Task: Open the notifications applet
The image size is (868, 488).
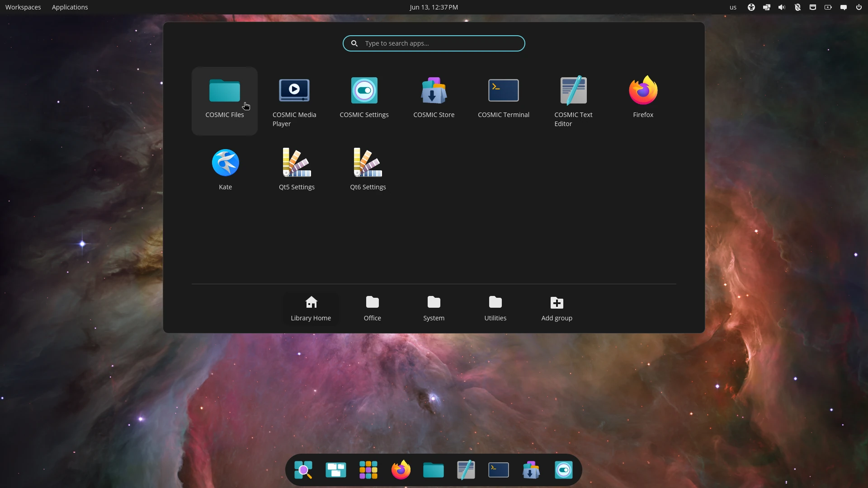Action: click(x=844, y=7)
